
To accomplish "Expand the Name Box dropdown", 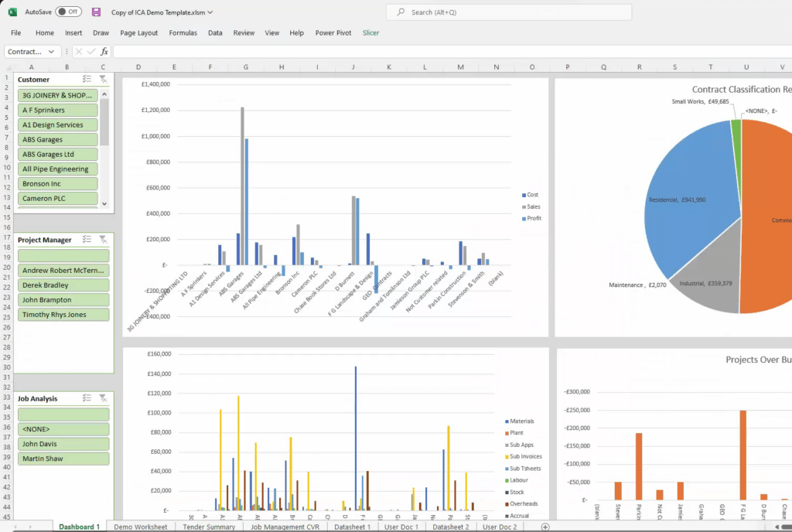I will tap(52, 52).
